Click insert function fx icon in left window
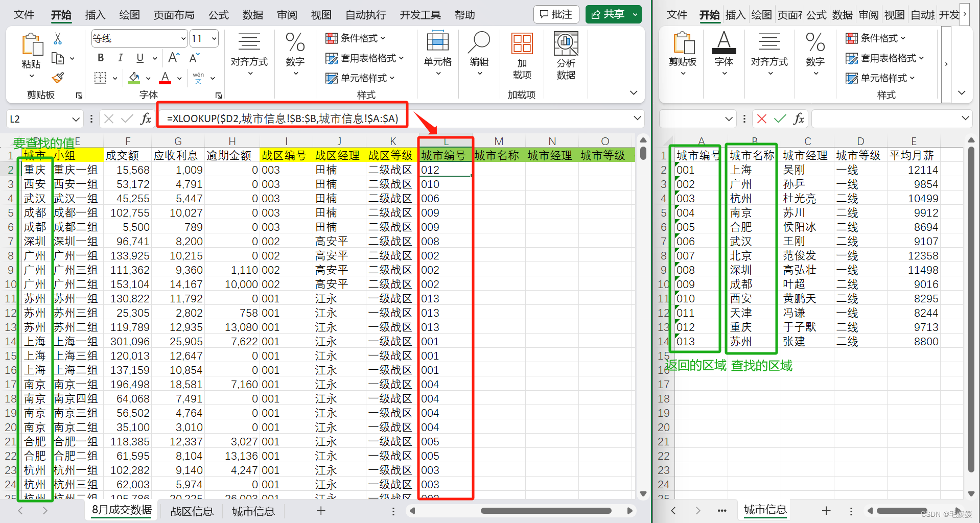The height and width of the screenshot is (523, 980). point(146,119)
